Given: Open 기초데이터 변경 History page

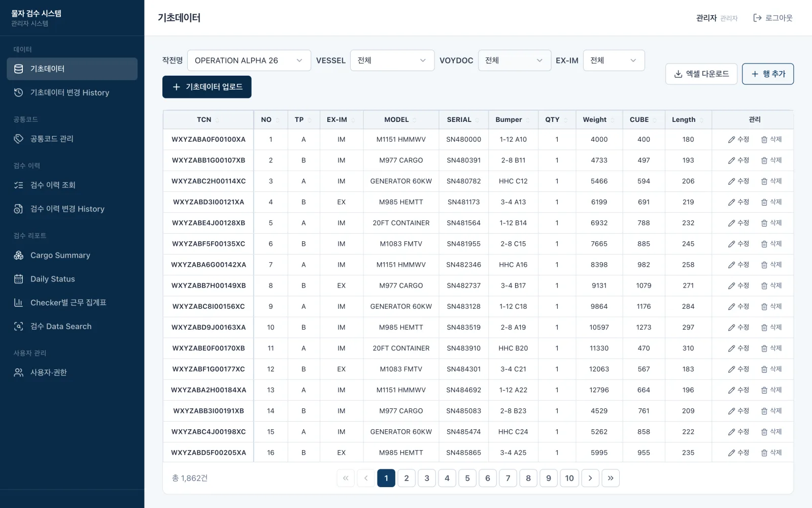Looking at the screenshot, I should (x=72, y=92).
